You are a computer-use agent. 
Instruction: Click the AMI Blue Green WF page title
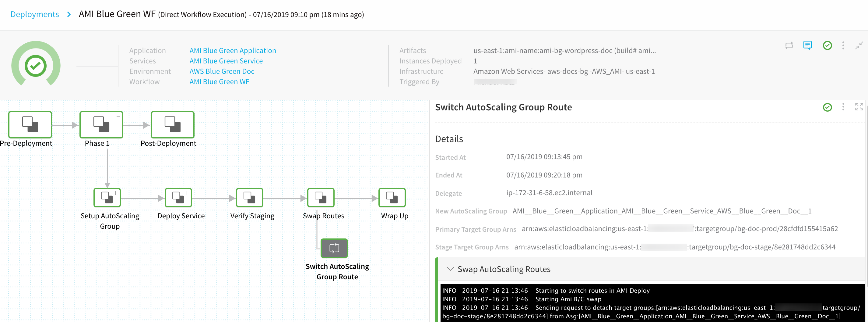[117, 14]
